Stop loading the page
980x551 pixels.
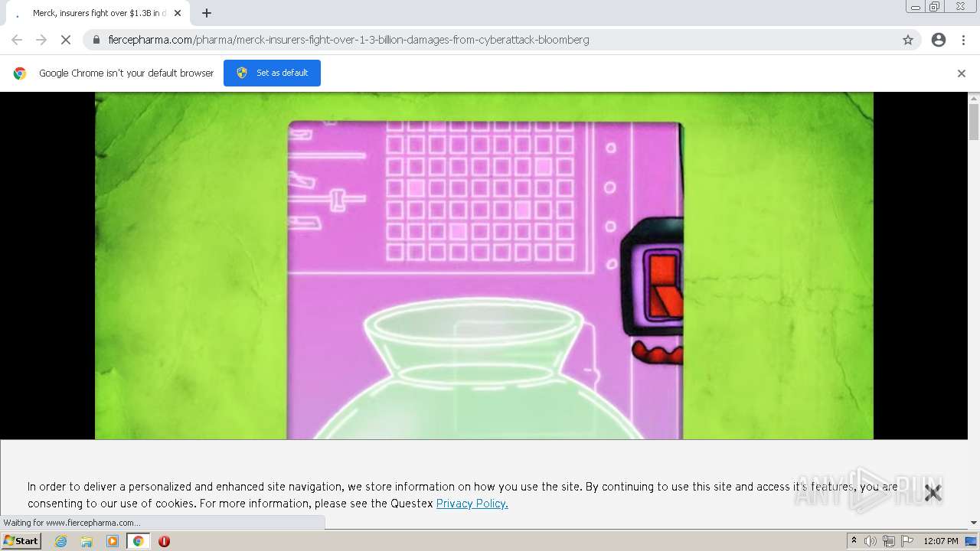66,40
